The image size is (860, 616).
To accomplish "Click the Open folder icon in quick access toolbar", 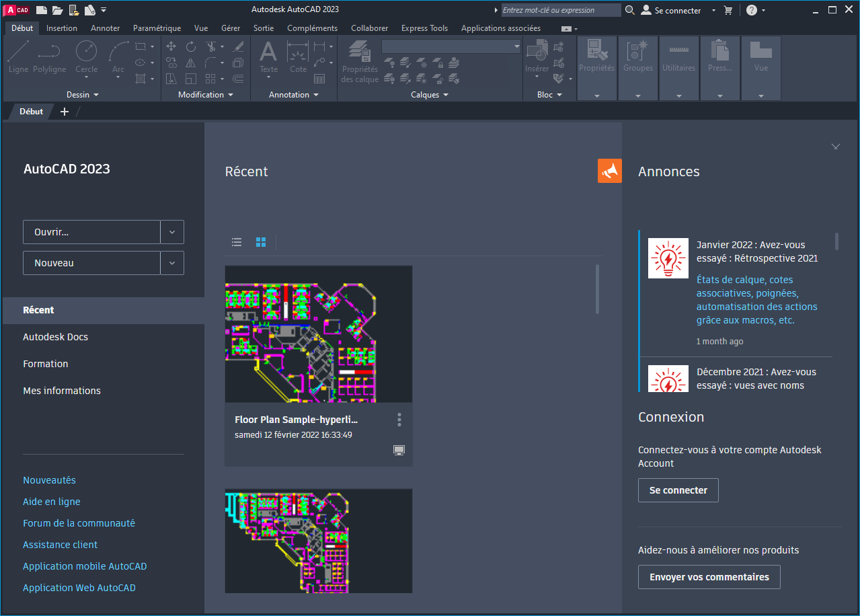I will (58, 10).
